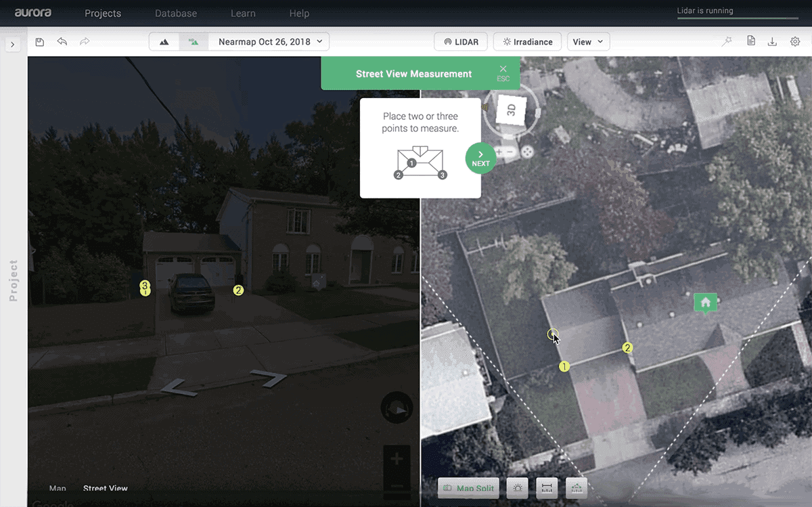This screenshot has height=507, width=812.
Task: Switch to standard imagery mountain icon
Action: click(x=164, y=42)
